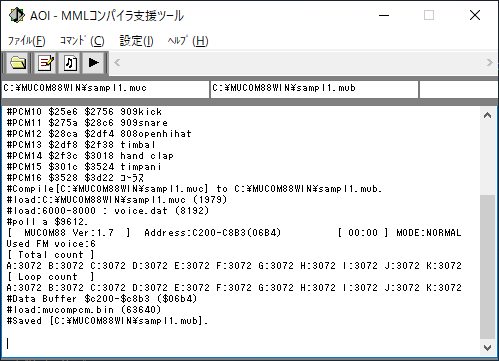Click the #PCM16 $3528 $3d22 line

(x=75, y=178)
